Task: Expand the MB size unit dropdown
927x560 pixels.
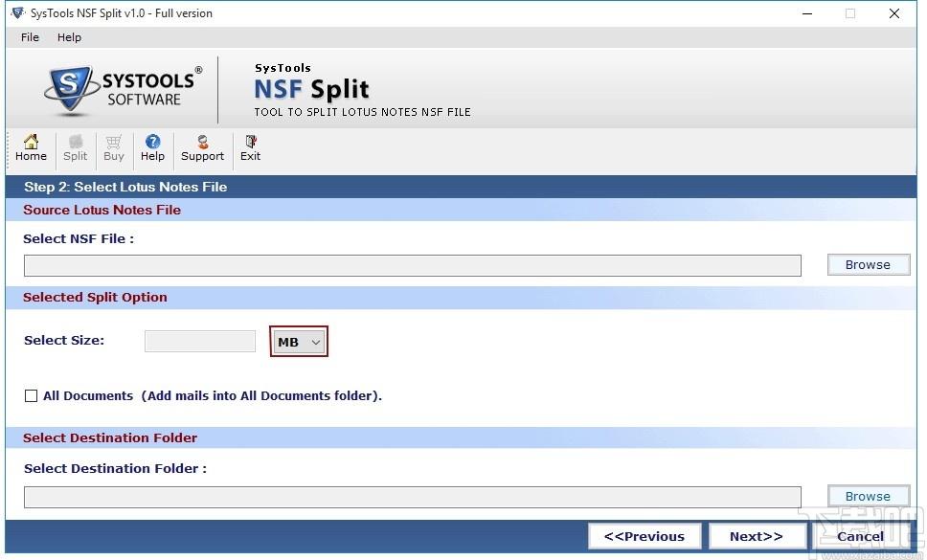Action: (299, 342)
